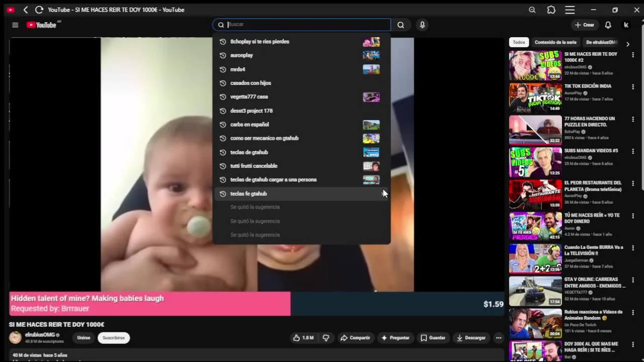Click the Compartir share button
The height and width of the screenshot is (362, 644).
(355, 338)
